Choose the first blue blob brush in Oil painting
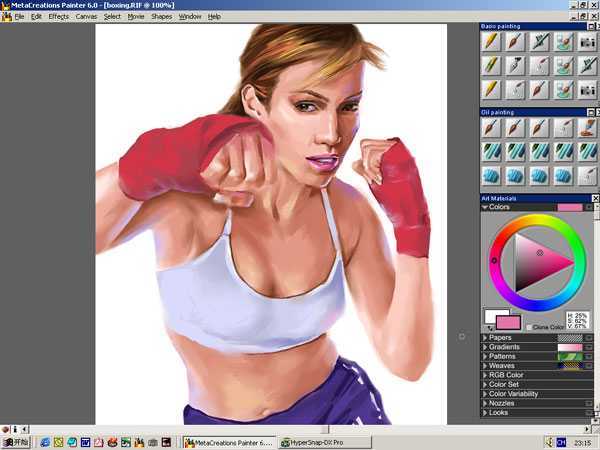Screen dimensions: 600x450 coord(491,176)
